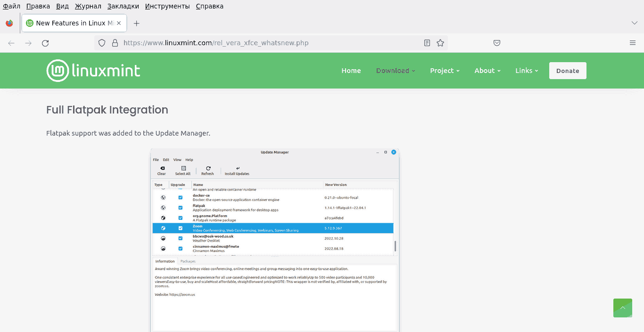This screenshot has height=332, width=644.
Task: Click Select All icon in Update Manager screenshot
Action: (x=183, y=170)
